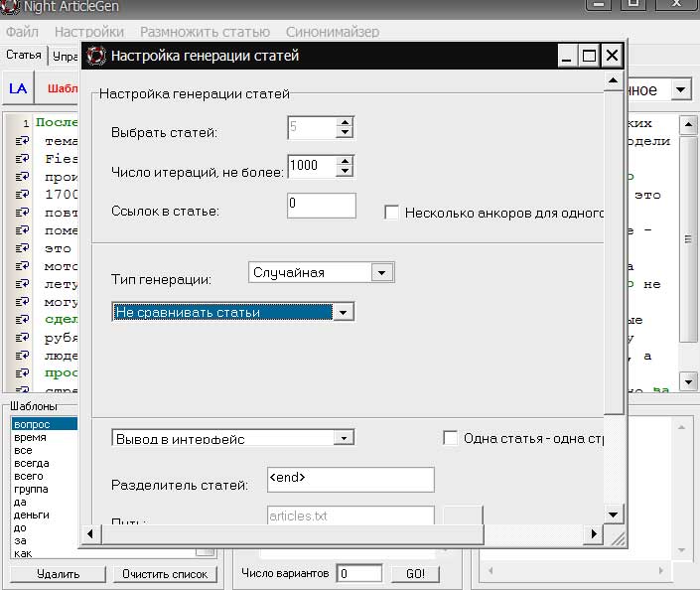
Task: Click the GO! button
Action: pos(415,573)
